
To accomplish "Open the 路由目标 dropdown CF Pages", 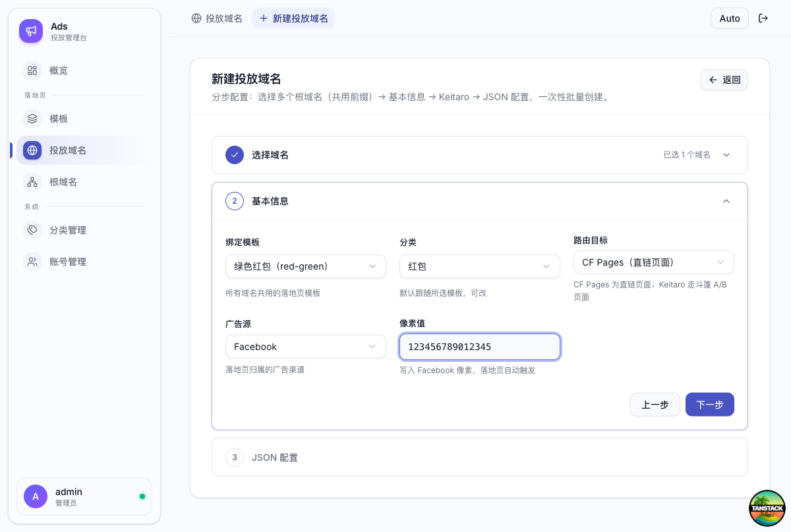I will pos(654,262).
